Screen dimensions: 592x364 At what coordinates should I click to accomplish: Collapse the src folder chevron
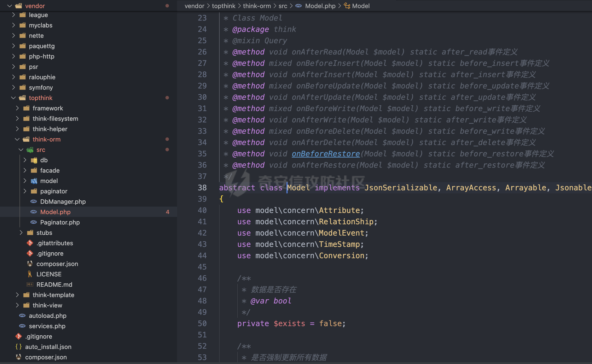[x=21, y=149]
